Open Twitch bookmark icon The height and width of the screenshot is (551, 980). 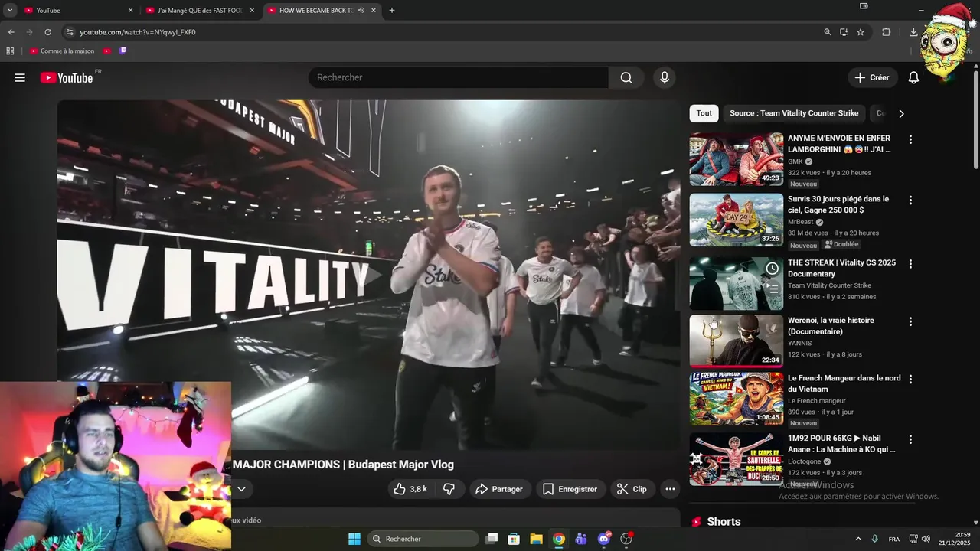(122, 51)
